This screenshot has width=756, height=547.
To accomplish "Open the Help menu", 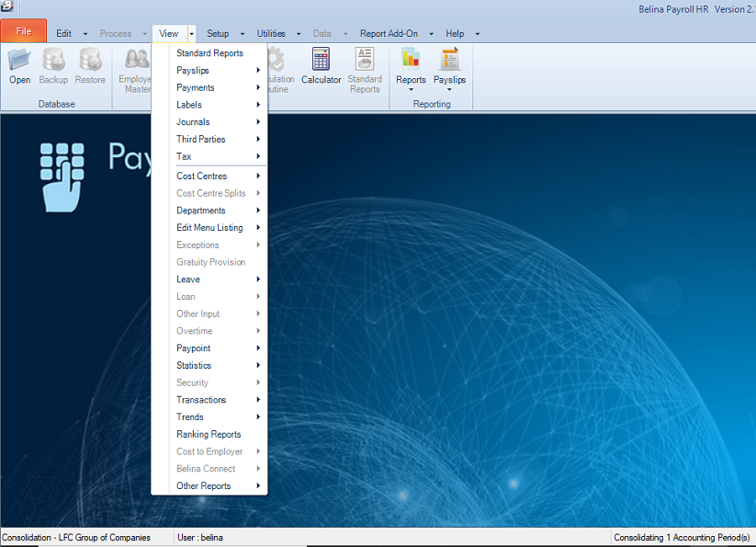I will [x=455, y=34].
